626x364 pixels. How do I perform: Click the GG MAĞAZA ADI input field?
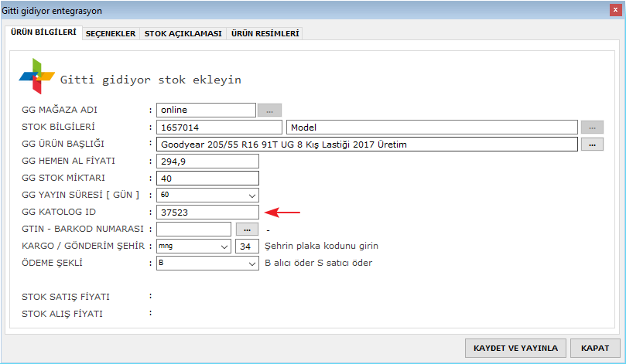click(x=206, y=110)
